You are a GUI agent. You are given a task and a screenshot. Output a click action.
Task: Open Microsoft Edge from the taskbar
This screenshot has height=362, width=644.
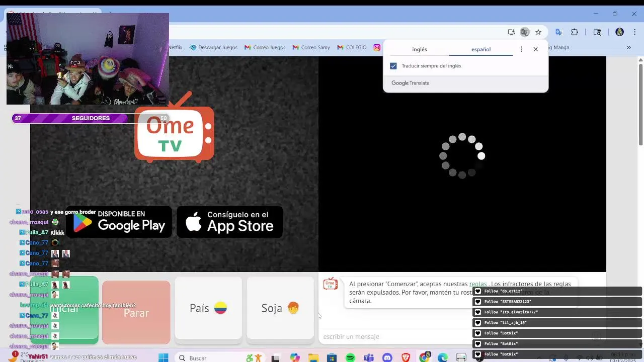tap(443, 358)
